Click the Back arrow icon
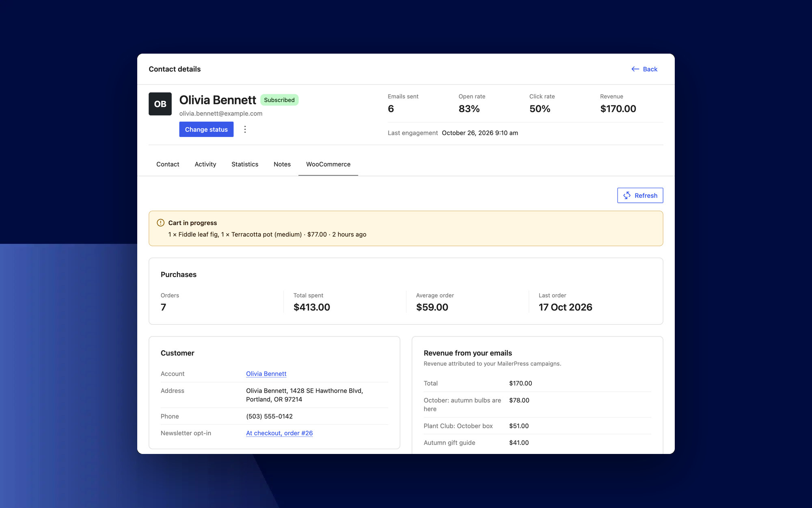The width and height of the screenshot is (812, 508). click(635, 69)
